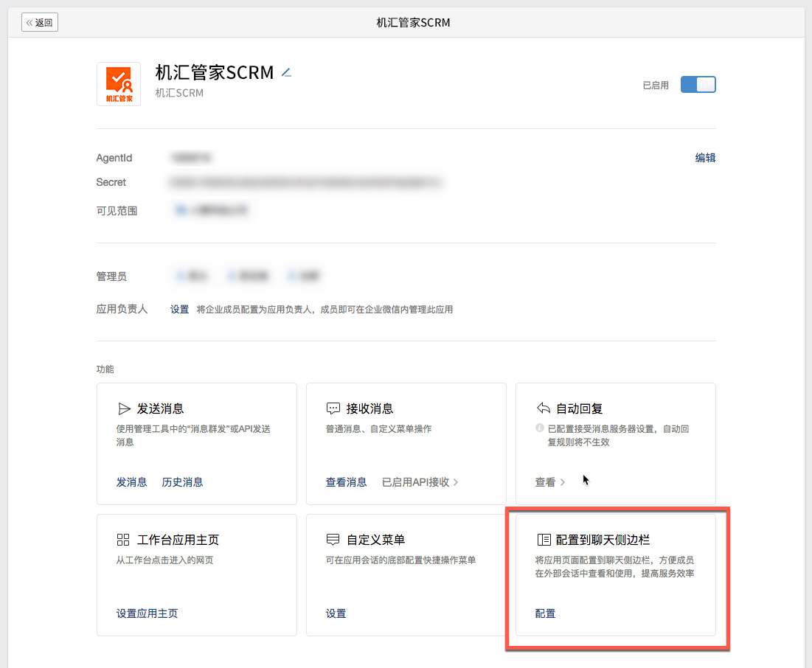Open 查看消息 link

pos(346,482)
